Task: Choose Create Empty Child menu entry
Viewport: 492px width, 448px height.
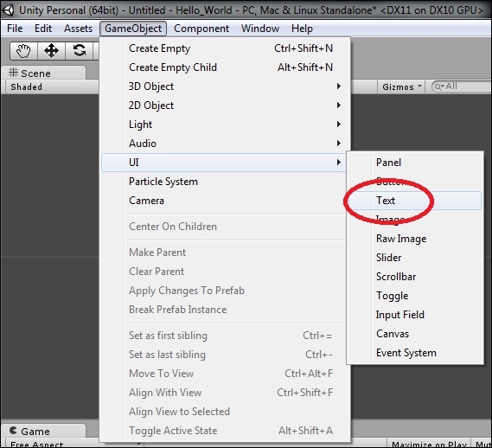Action: coord(226,67)
